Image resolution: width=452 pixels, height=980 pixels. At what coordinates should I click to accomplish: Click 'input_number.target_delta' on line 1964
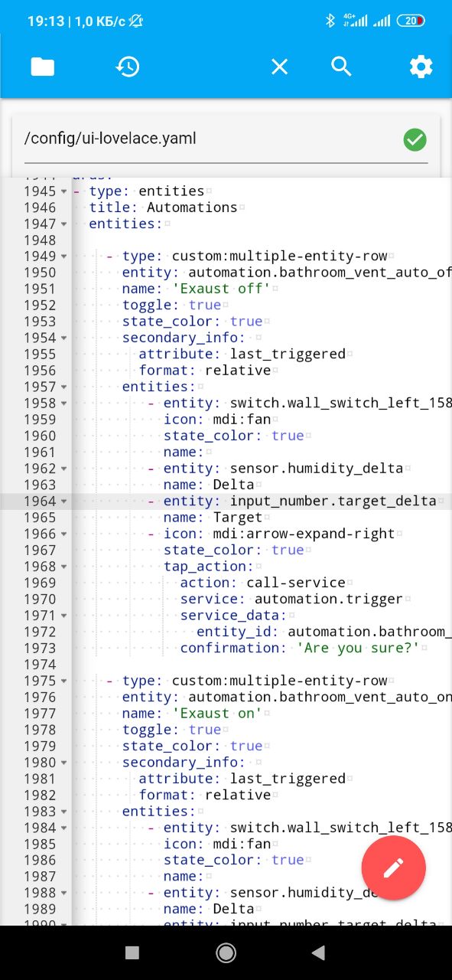tap(333, 501)
